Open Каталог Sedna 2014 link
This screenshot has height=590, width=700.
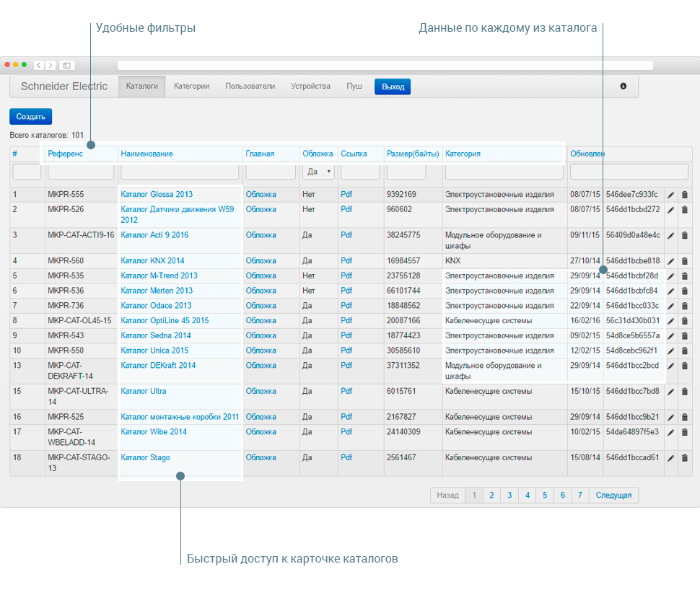[156, 335]
